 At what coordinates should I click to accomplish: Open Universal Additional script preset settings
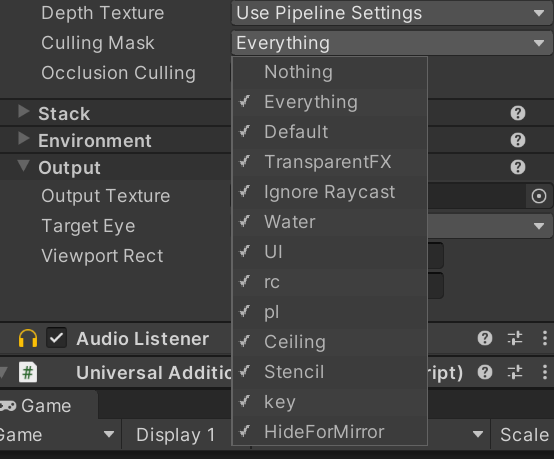pyautogui.click(x=515, y=372)
